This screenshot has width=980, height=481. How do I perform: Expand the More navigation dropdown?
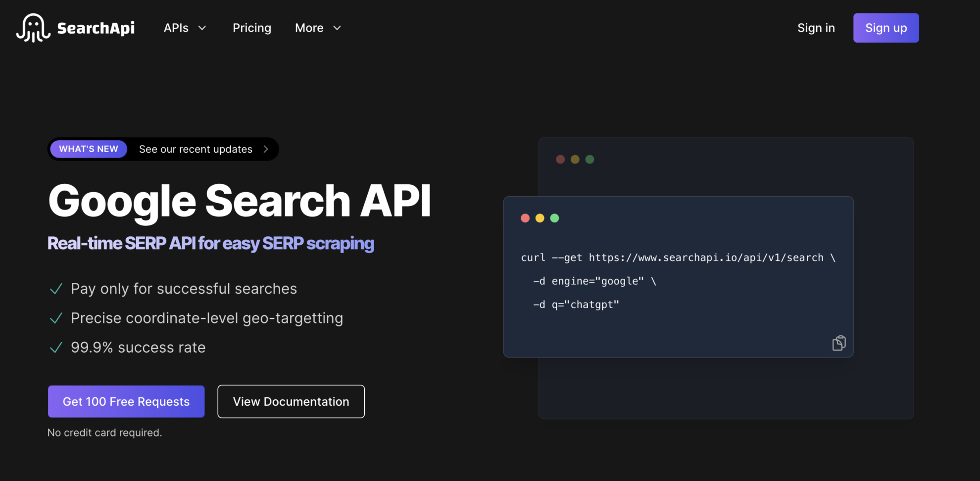[x=317, y=28]
